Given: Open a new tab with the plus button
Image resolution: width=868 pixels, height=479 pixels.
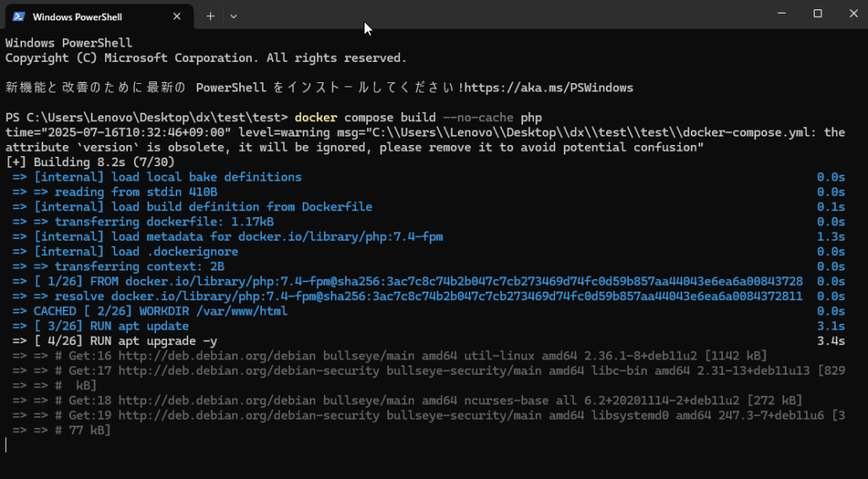Looking at the screenshot, I should point(210,16).
